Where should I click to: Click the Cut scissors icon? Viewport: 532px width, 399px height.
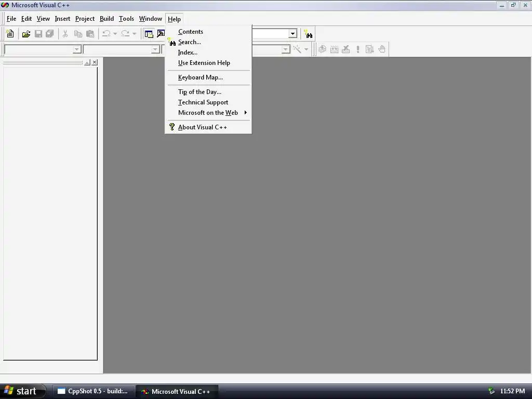[x=65, y=34]
